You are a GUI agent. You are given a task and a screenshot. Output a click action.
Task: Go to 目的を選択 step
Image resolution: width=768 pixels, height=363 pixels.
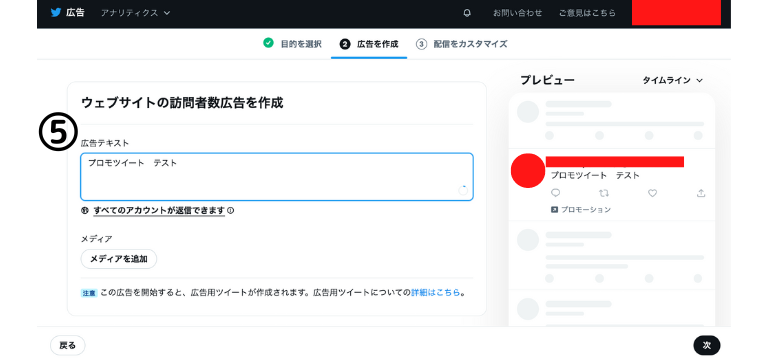[x=301, y=44]
